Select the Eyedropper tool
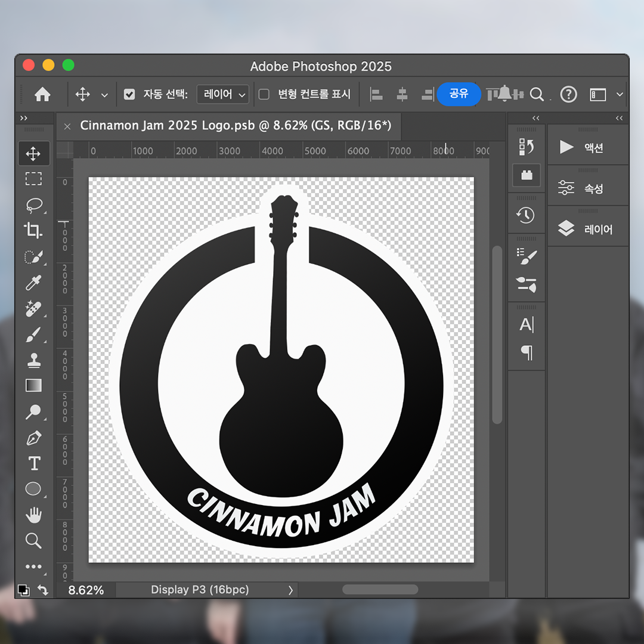Image resolution: width=644 pixels, height=644 pixels. pyautogui.click(x=33, y=283)
